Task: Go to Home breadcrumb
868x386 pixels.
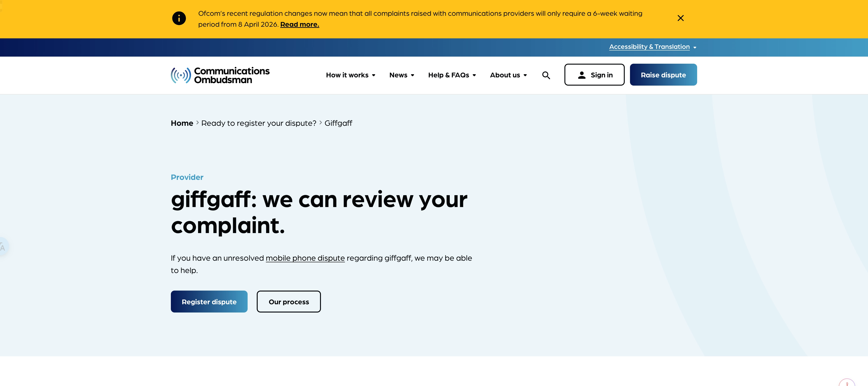Action: click(182, 123)
